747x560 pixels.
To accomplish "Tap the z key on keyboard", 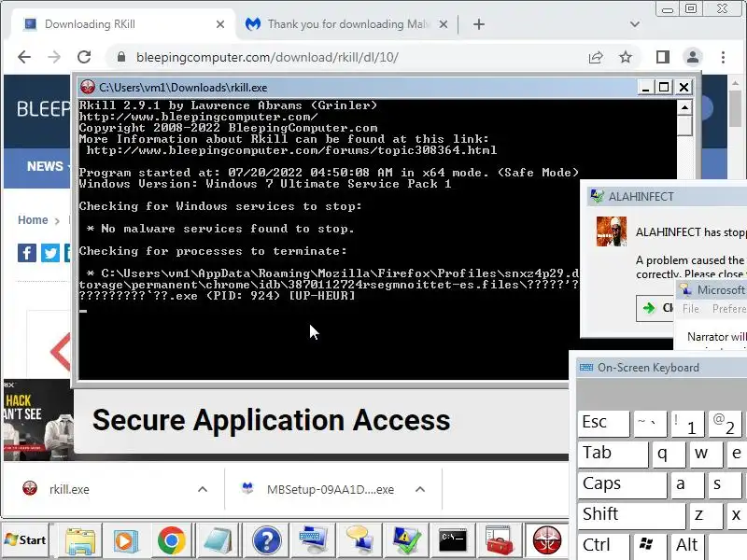I will (x=706, y=515).
